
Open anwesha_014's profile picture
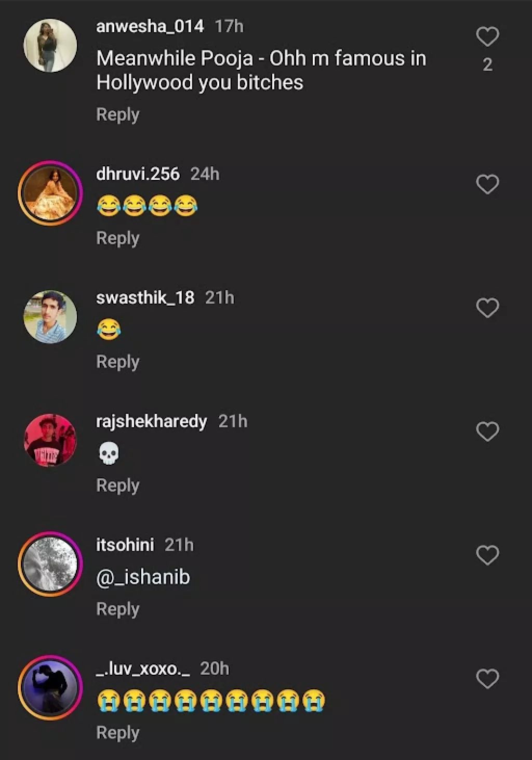50,46
